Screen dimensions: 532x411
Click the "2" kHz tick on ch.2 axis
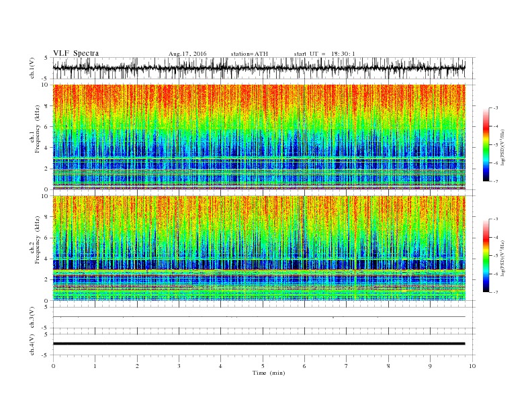click(x=46, y=280)
